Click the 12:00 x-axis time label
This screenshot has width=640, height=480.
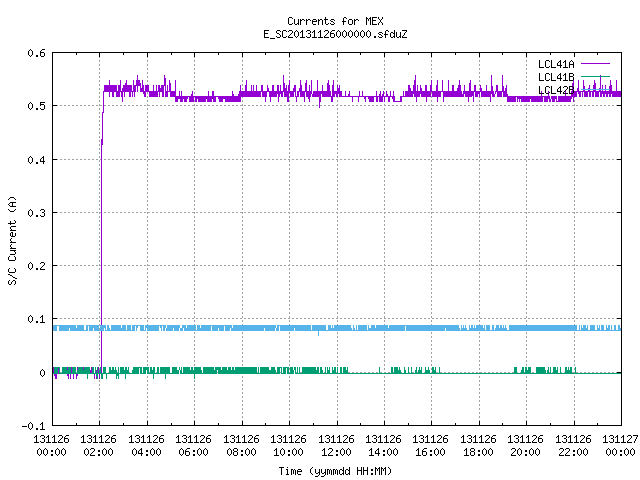pos(336,452)
